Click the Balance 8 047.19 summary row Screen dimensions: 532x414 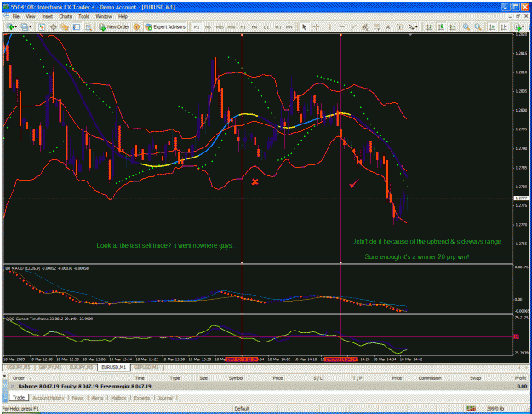[x=268, y=386]
